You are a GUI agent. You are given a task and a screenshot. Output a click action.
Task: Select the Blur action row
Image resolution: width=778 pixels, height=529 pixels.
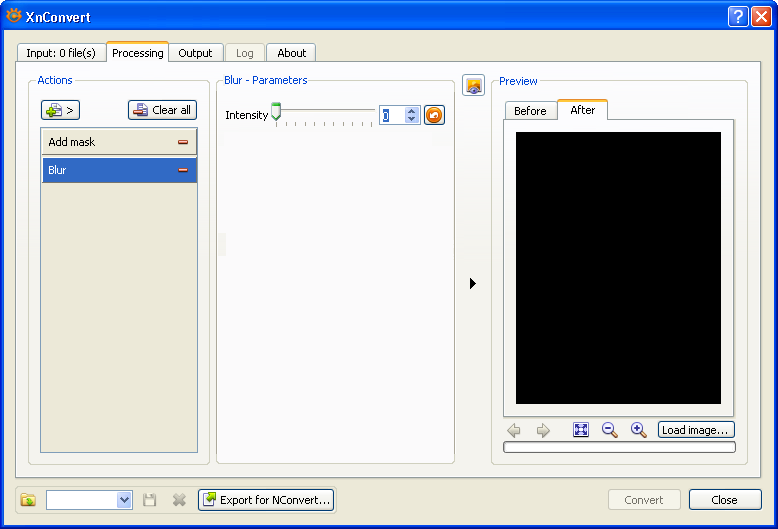coord(119,170)
